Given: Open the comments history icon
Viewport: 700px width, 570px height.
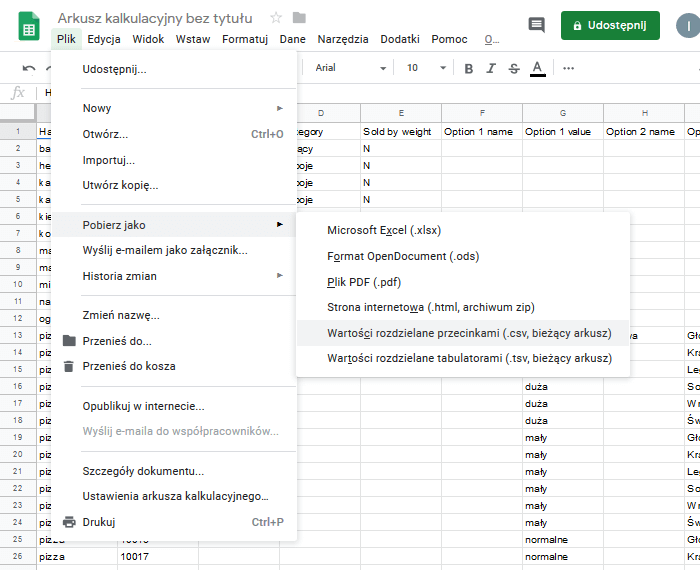Looking at the screenshot, I should [537, 26].
